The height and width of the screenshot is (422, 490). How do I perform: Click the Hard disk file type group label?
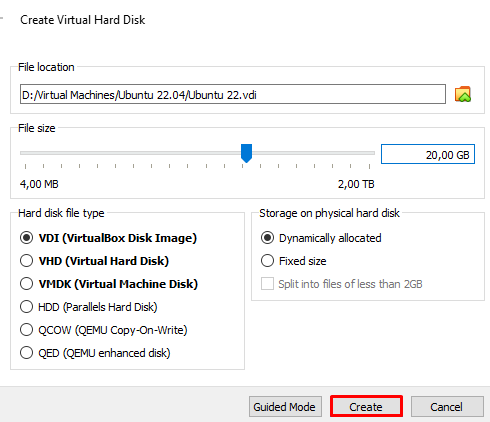pyautogui.click(x=61, y=213)
